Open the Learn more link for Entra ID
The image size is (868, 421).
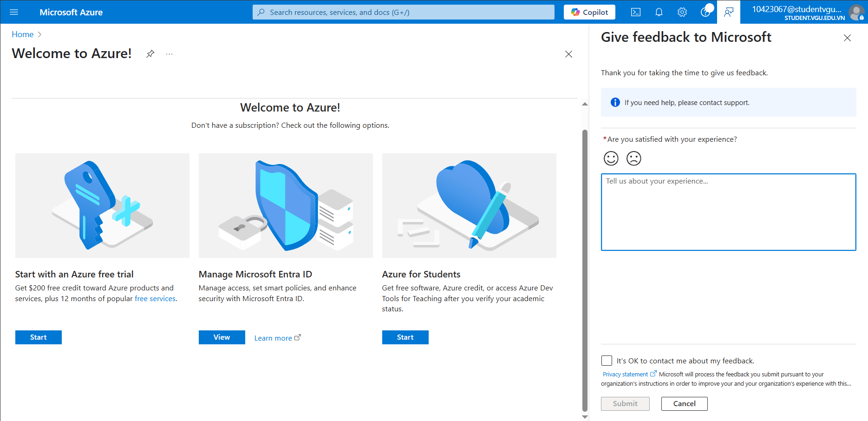pyautogui.click(x=277, y=338)
